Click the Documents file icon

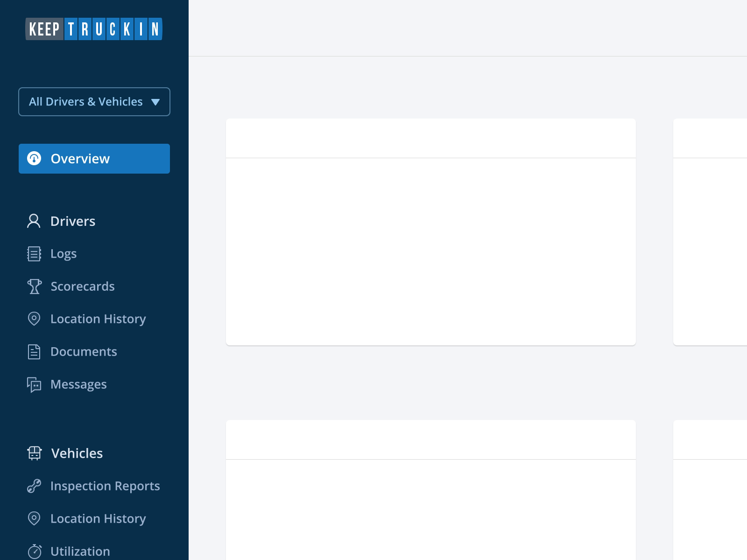tap(34, 352)
